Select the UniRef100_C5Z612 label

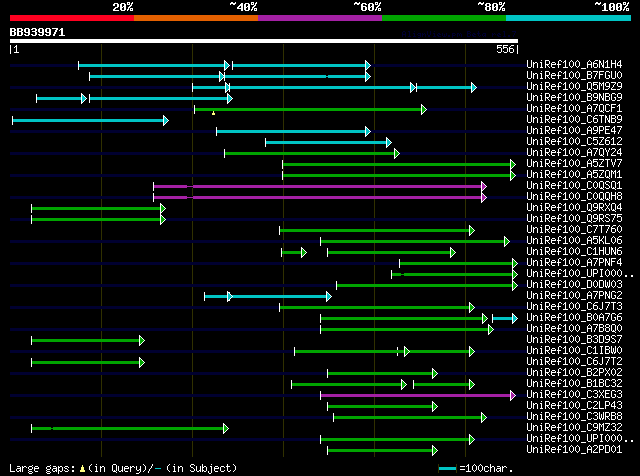click(x=574, y=141)
